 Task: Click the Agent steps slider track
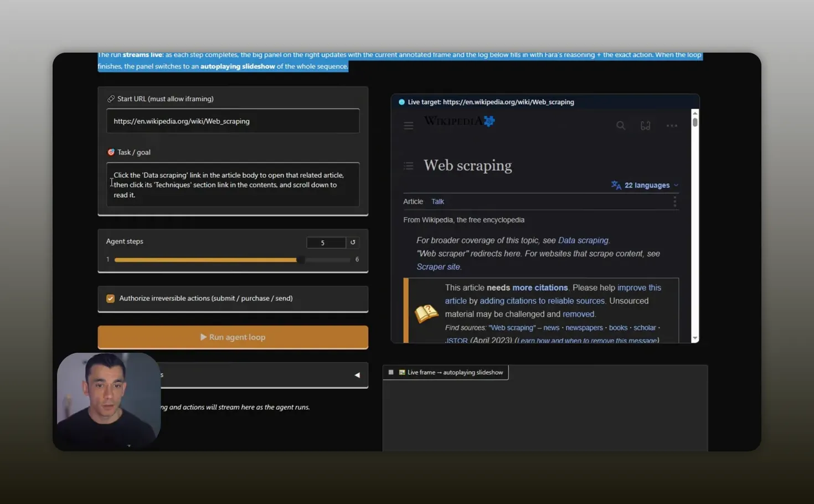pyautogui.click(x=232, y=260)
